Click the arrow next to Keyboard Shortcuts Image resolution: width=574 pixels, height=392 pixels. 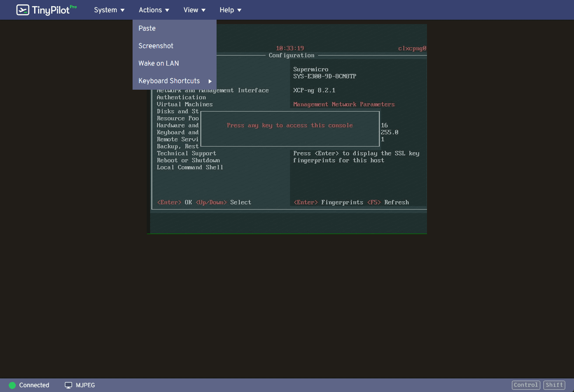tap(210, 81)
